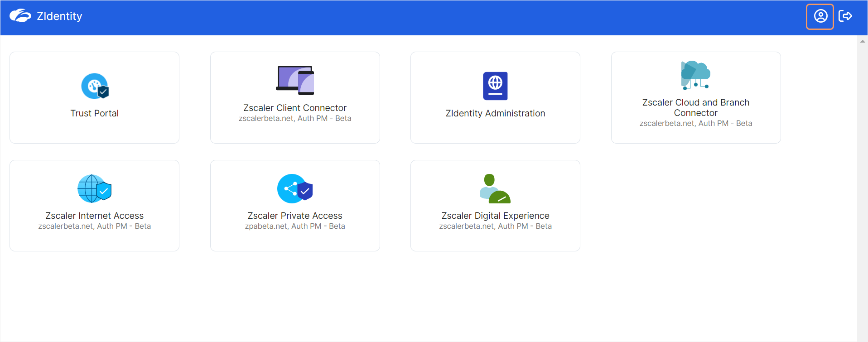The image size is (868, 342).
Task: Click the sign out icon
Action: pos(845,16)
